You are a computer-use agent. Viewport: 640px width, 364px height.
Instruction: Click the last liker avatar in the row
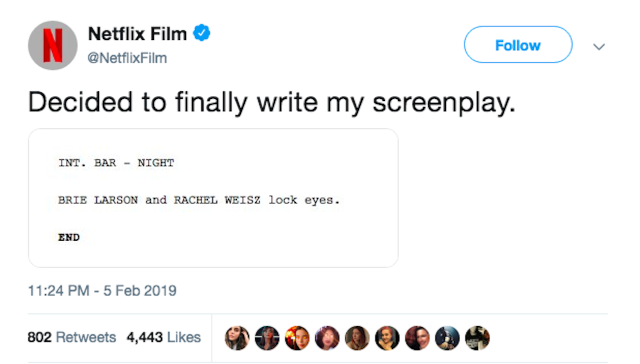(477, 338)
